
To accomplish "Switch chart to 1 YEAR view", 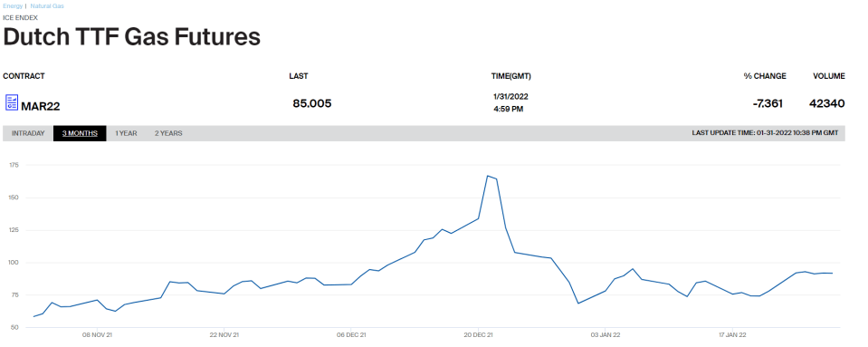I will click(126, 133).
